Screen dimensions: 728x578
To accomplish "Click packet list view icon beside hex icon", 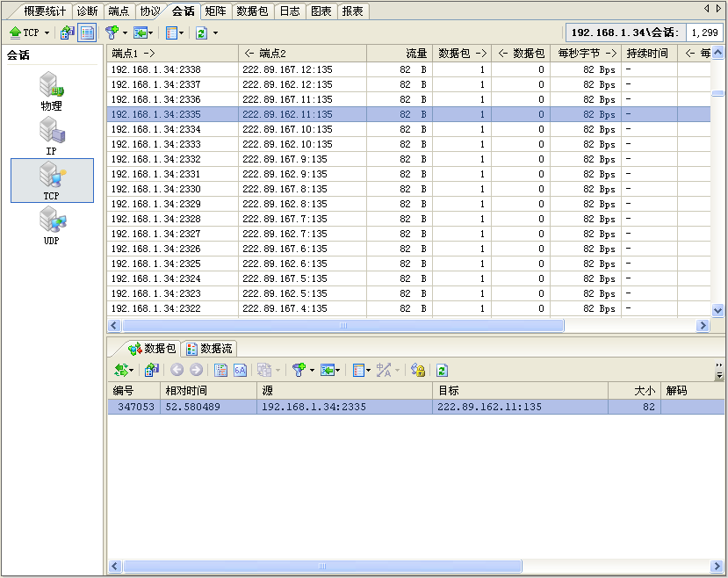I will click(x=221, y=371).
